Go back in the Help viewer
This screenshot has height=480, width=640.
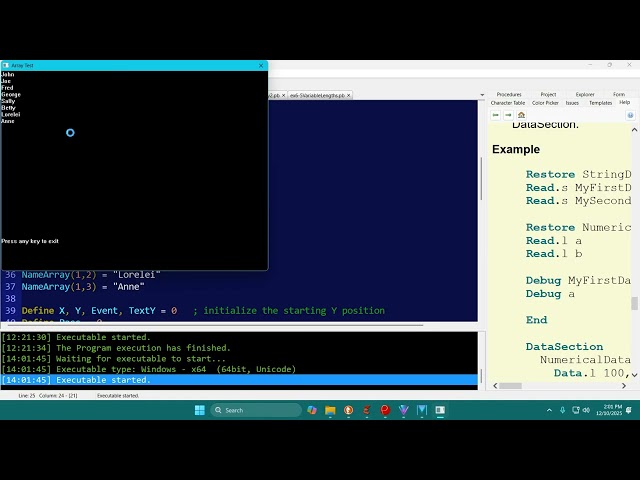pos(496,115)
